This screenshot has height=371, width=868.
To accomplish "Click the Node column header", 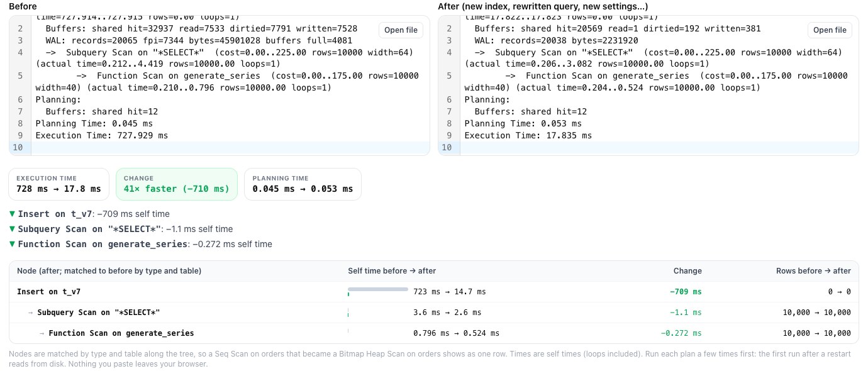I will pyautogui.click(x=109, y=271).
